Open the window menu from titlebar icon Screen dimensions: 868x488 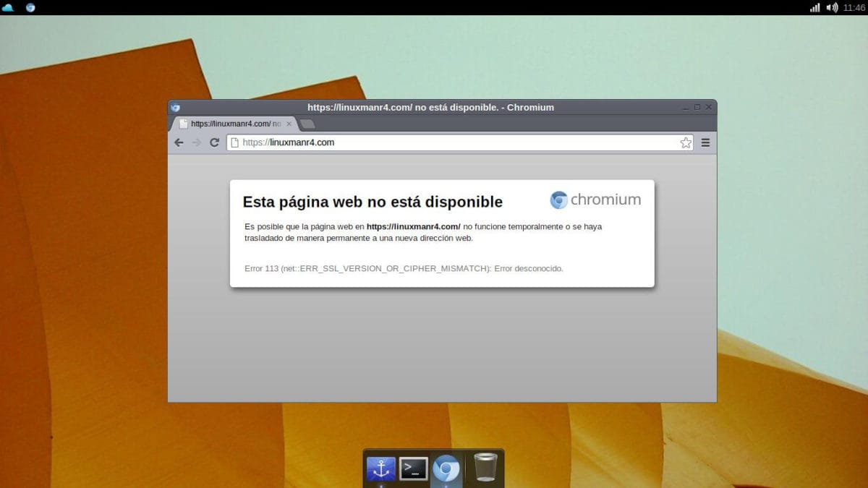click(x=175, y=107)
